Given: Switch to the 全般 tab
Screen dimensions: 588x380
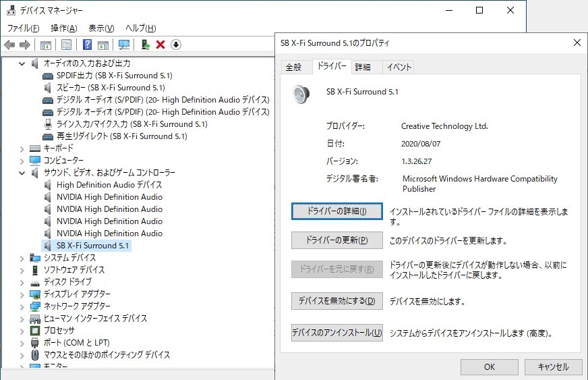Looking at the screenshot, I should 293,67.
